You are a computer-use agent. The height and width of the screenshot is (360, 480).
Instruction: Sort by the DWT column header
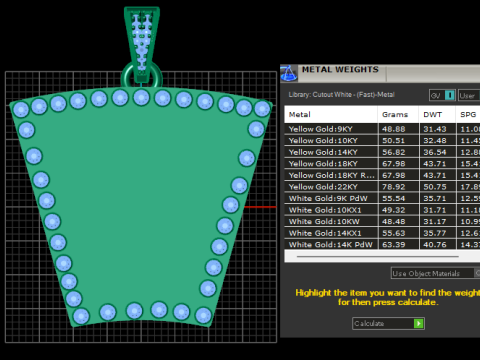437,115
